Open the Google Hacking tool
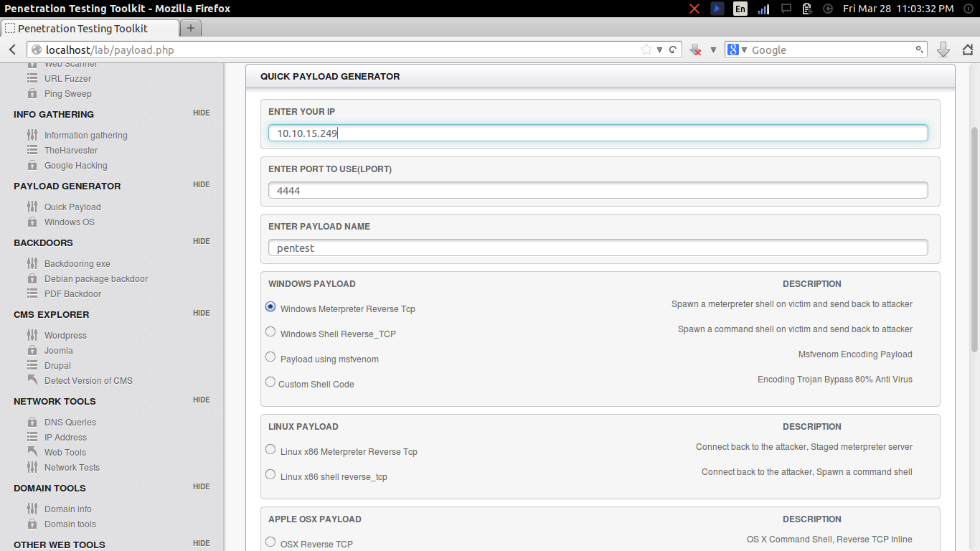The height and width of the screenshot is (551, 980). [75, 165]
